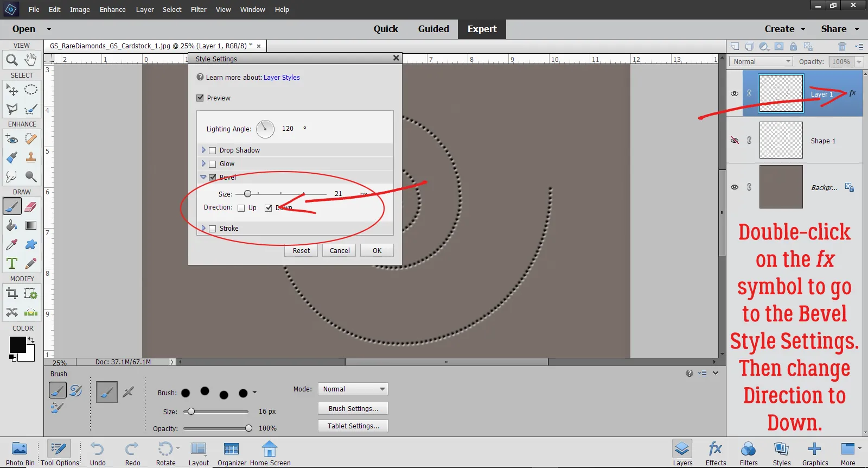This screenshot has height=468, width=868.
Task: Select the Paint Bucket tool
Action: coord(11,226)
